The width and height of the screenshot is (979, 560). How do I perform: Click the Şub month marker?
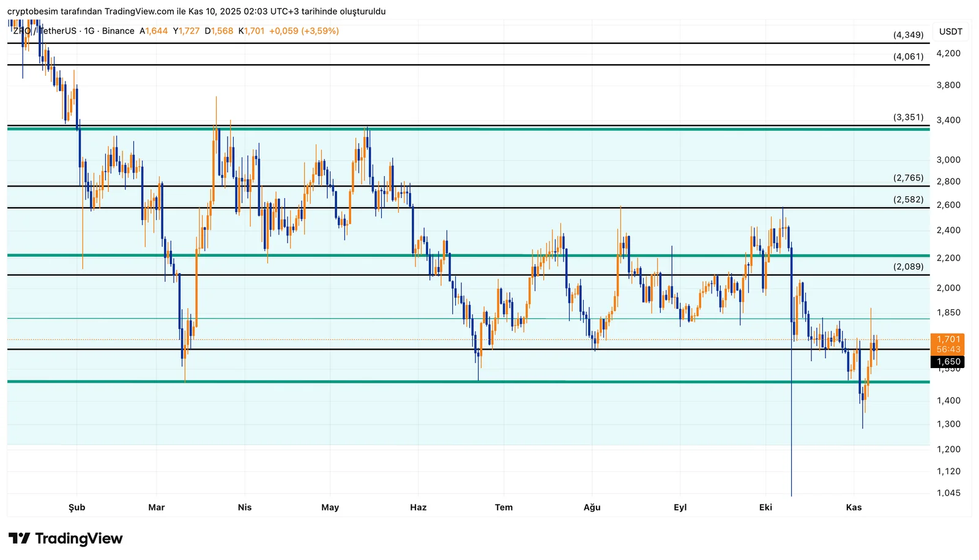[x=76, y=507]
